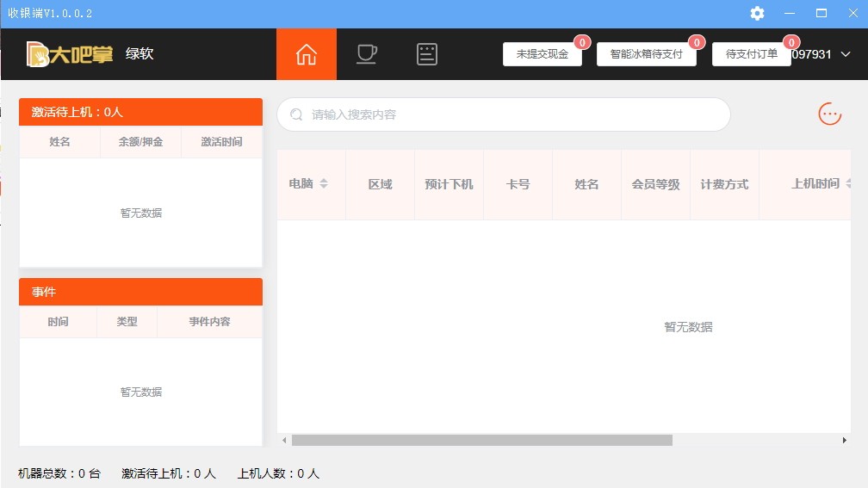Click the 请输入搜索内容 search field
The width and height of the screenshot is (868, 488).
pyautogui.click(x=504, y=114)
